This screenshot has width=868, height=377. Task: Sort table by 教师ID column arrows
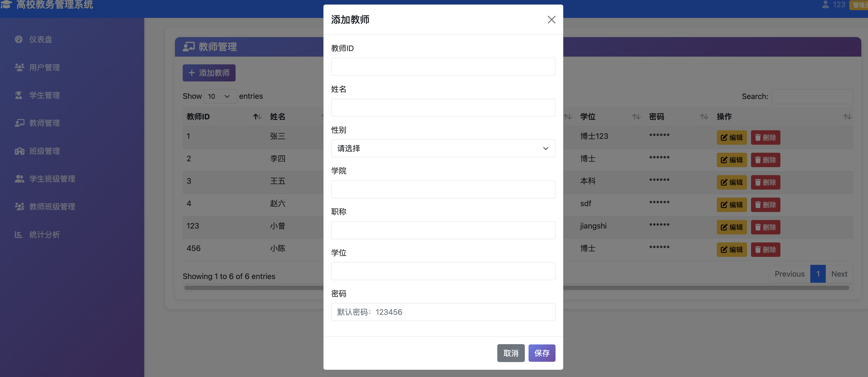(x=257, y=117)
